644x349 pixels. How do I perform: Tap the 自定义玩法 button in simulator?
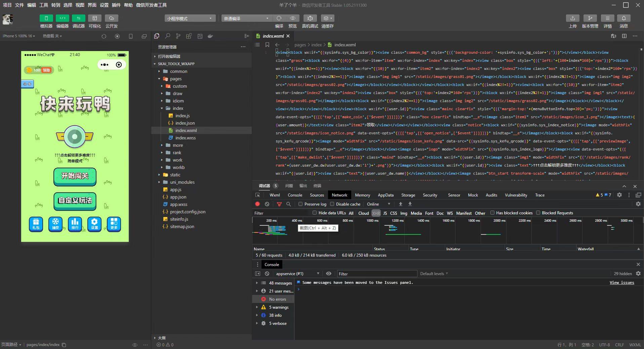pyautogui.click(x=75, y=201)
